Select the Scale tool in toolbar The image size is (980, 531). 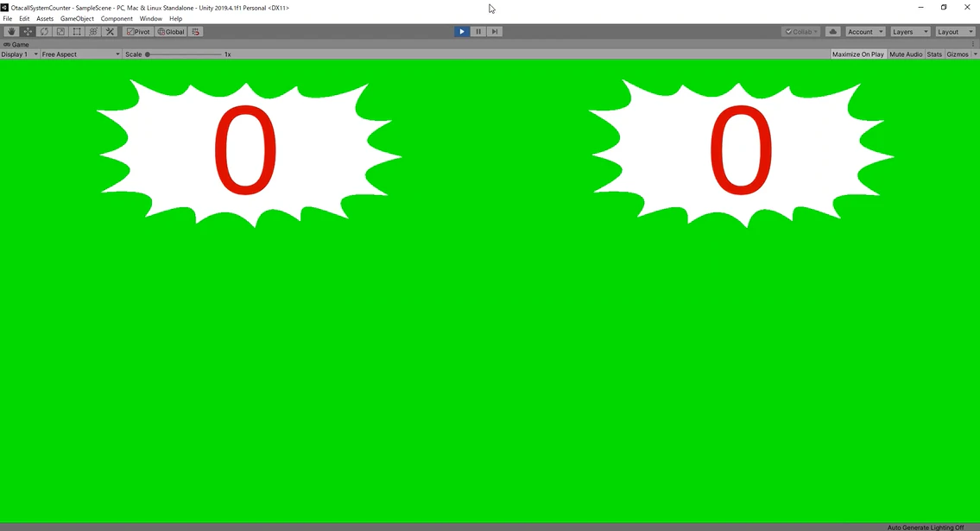pyautogui.click(x=60, y=32)
